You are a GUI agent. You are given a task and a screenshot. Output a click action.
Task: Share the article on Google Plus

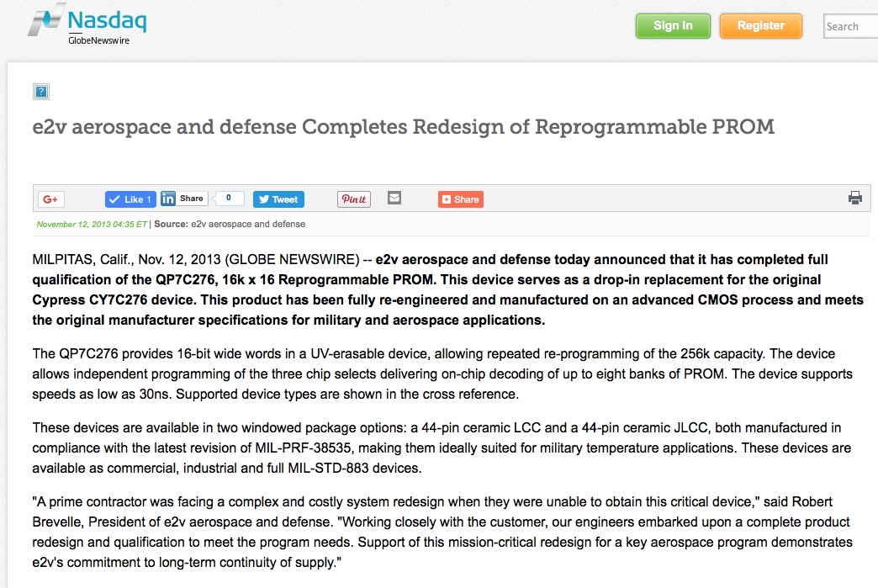[51, 199]
